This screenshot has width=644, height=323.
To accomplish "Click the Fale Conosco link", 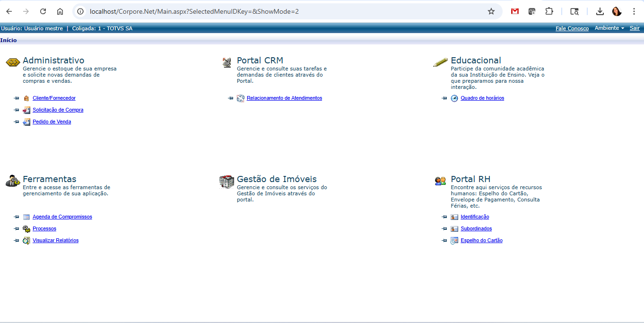I will [572, 28].
